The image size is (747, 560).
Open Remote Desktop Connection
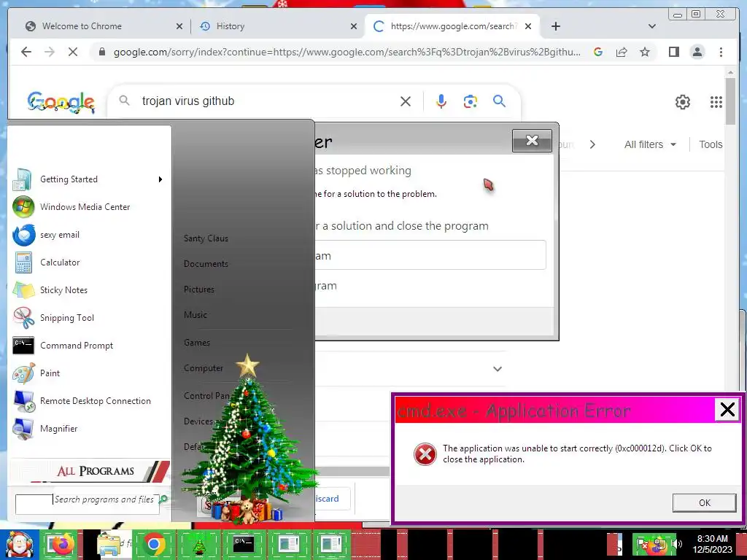pyautogui.click(x=96, y=401)
